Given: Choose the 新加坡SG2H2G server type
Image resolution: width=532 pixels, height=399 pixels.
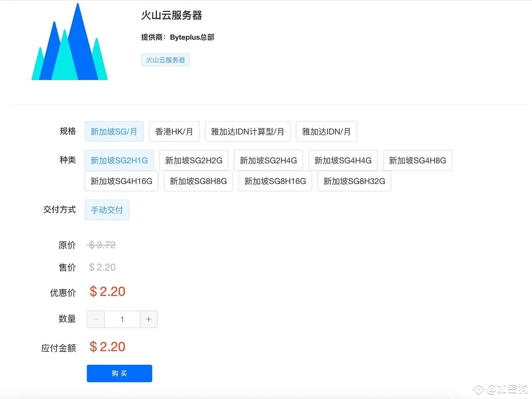Looking at the screenshot, I should tap(194, 160).
